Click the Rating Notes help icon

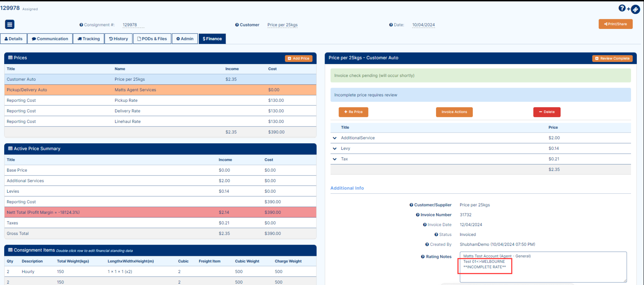pyautogui.click(x=423, y=257)
